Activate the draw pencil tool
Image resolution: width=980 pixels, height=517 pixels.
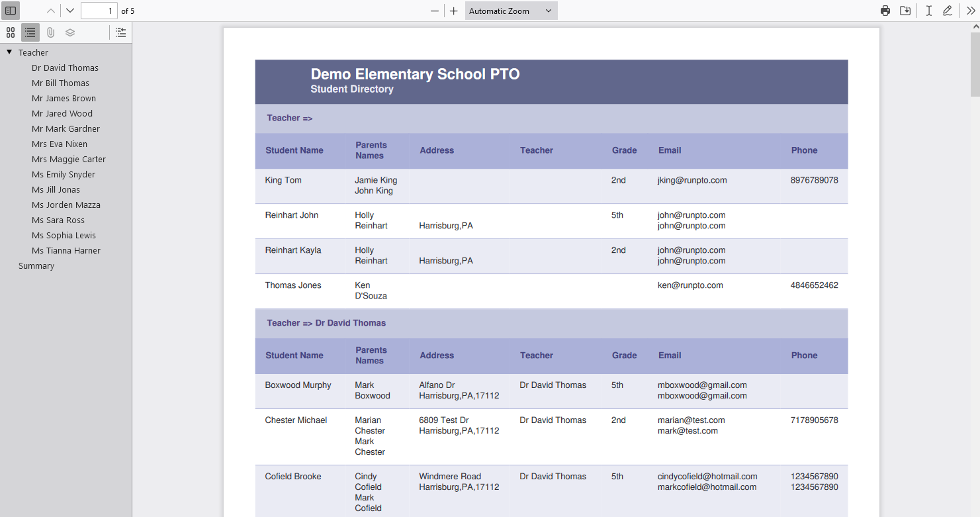948,11
